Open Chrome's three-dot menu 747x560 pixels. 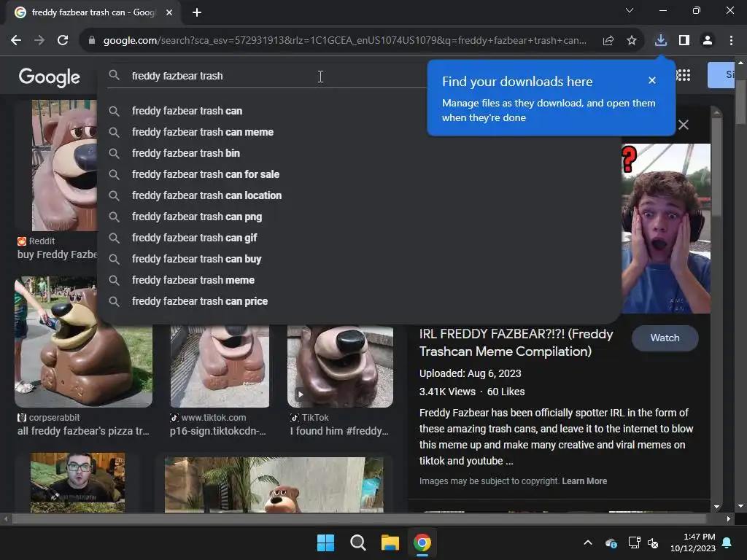731,41
